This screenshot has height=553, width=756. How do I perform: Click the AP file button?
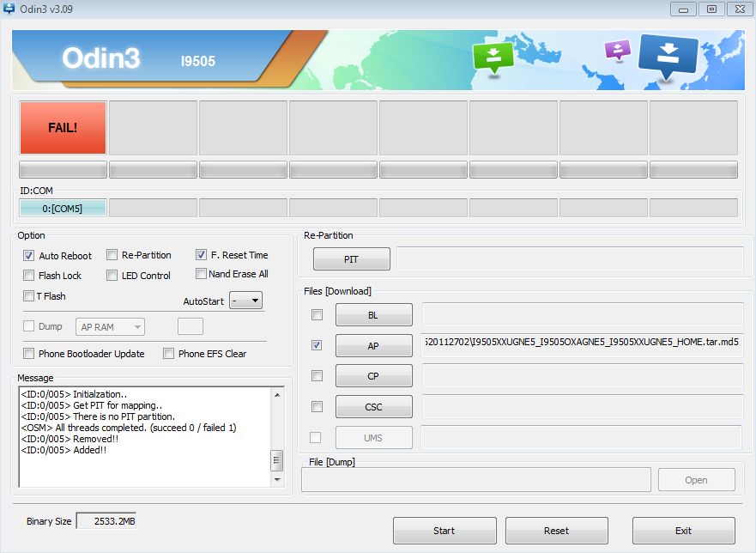[x=373, y=345]
